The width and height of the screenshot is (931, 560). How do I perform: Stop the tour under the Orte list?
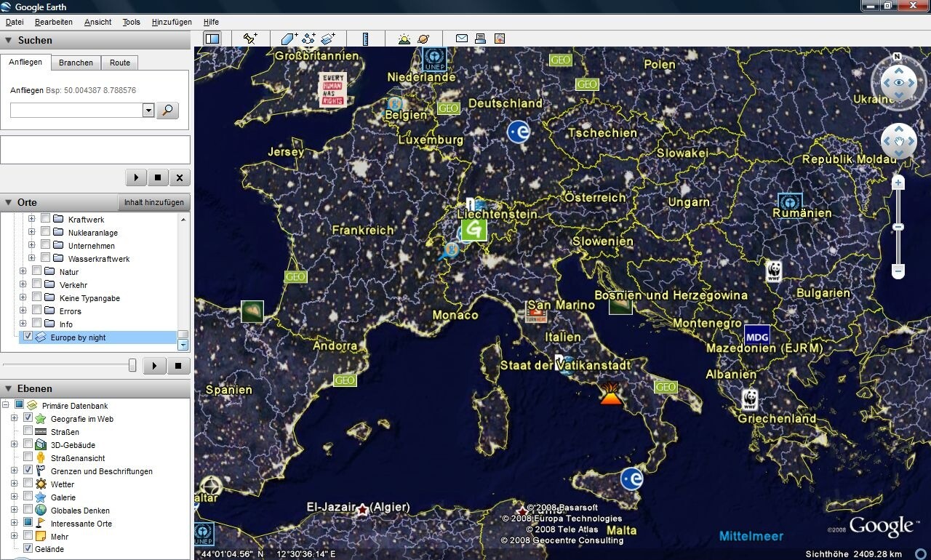pos(179,366)
